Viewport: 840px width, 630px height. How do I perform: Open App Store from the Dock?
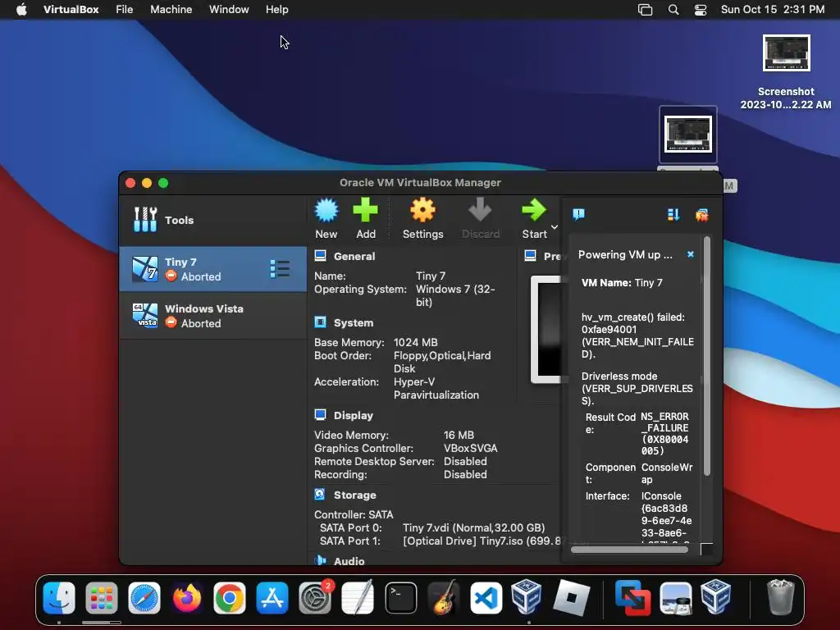[x=272, y=598]
